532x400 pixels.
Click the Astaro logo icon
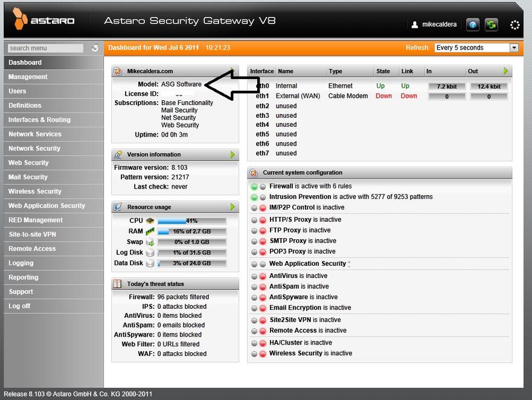20,18
